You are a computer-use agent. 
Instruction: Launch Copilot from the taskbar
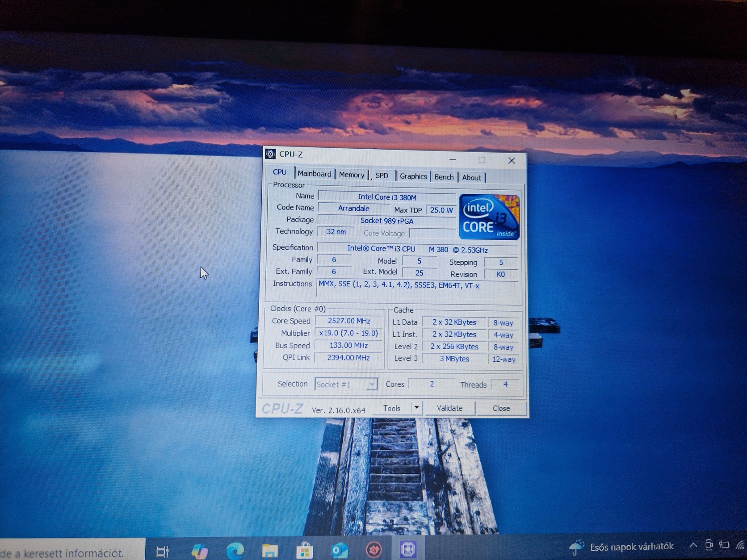pos(199,551)
